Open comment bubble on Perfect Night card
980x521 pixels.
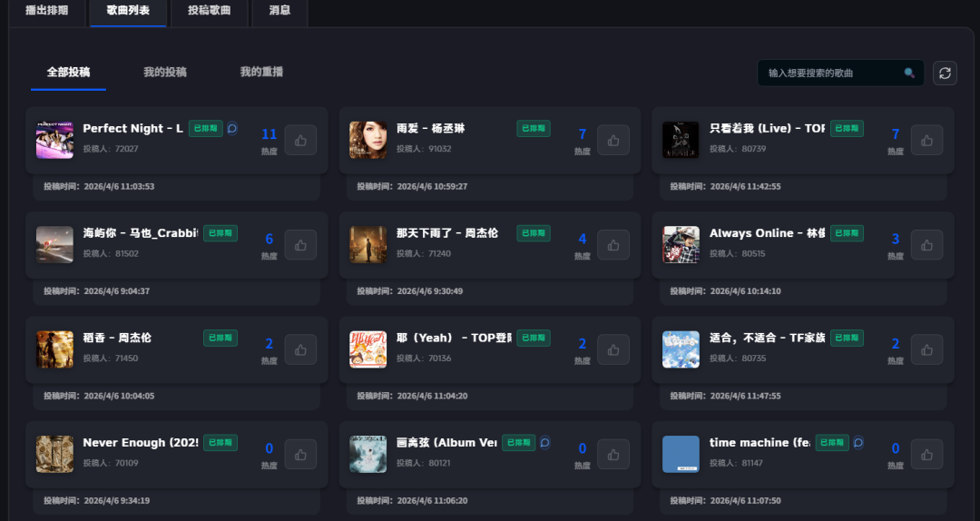click(232, 129)
